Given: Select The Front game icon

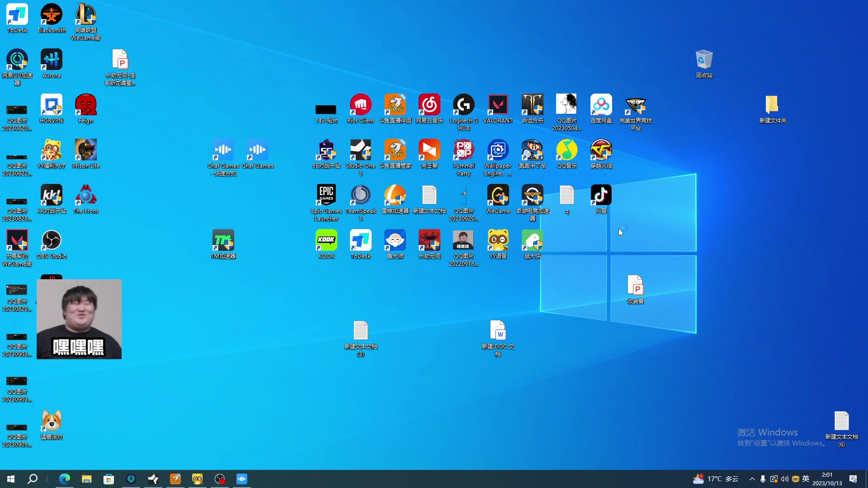Looking at the screenshot, I should [x=86, y=199].
